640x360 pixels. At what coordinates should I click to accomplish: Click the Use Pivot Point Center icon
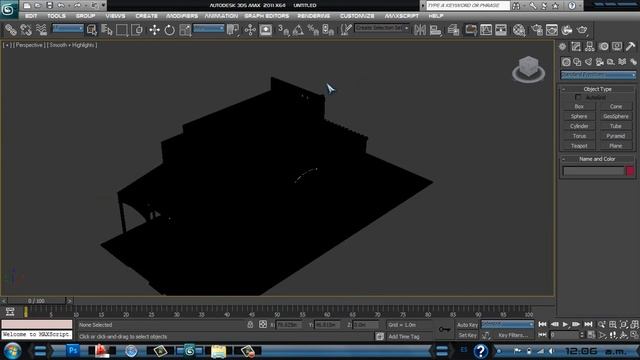[x=233, y=30]
